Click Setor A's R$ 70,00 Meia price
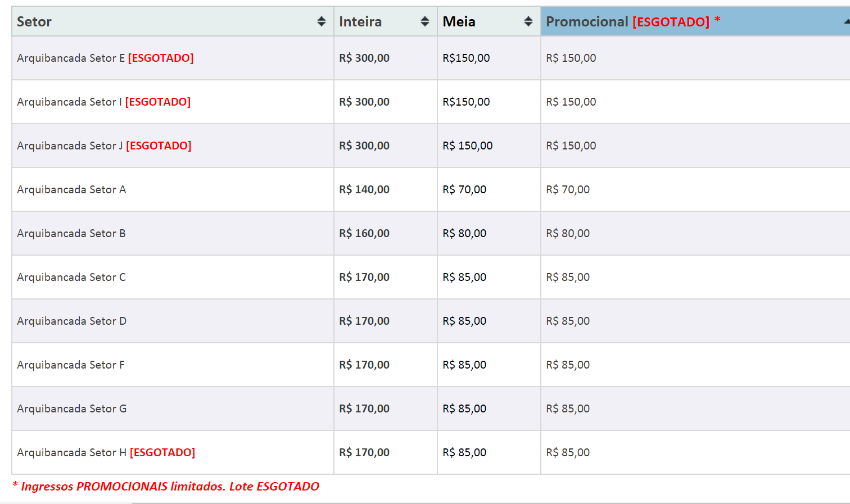Viewport: 850px width, 504px height. pyautogui.click(x=464, y=189)
